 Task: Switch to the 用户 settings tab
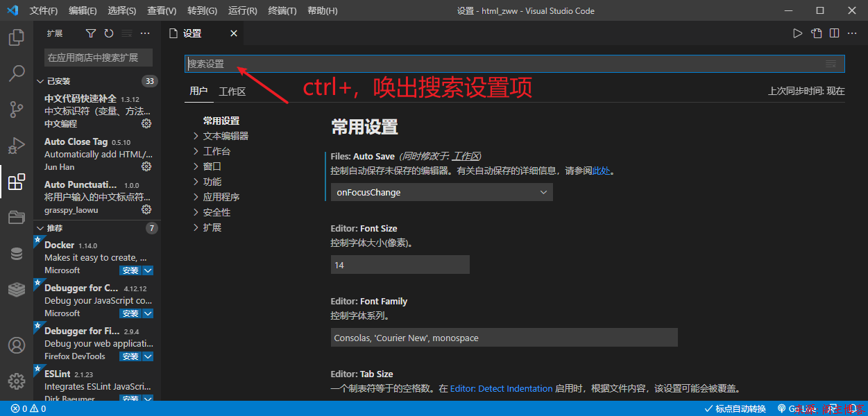point(198,91)
